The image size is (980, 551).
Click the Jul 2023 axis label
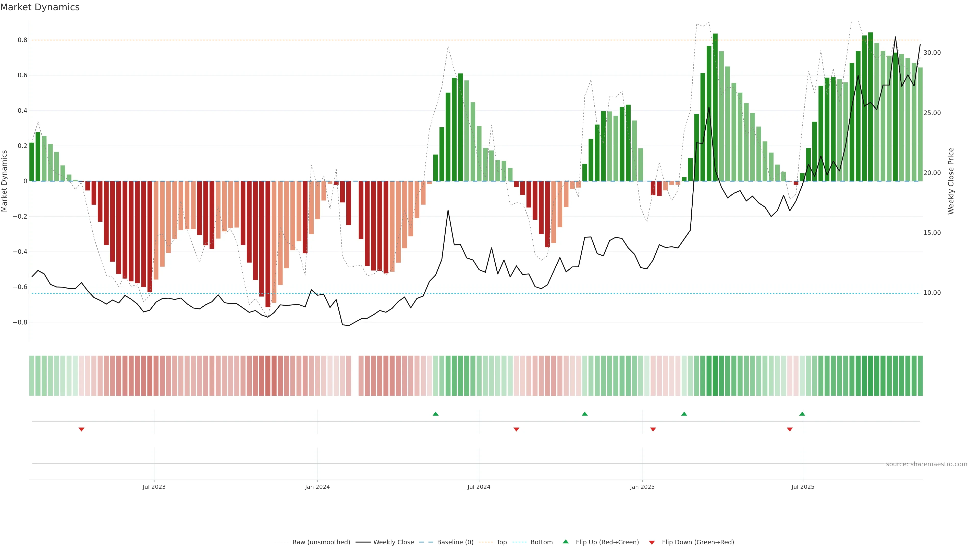[x=154, y=487]
